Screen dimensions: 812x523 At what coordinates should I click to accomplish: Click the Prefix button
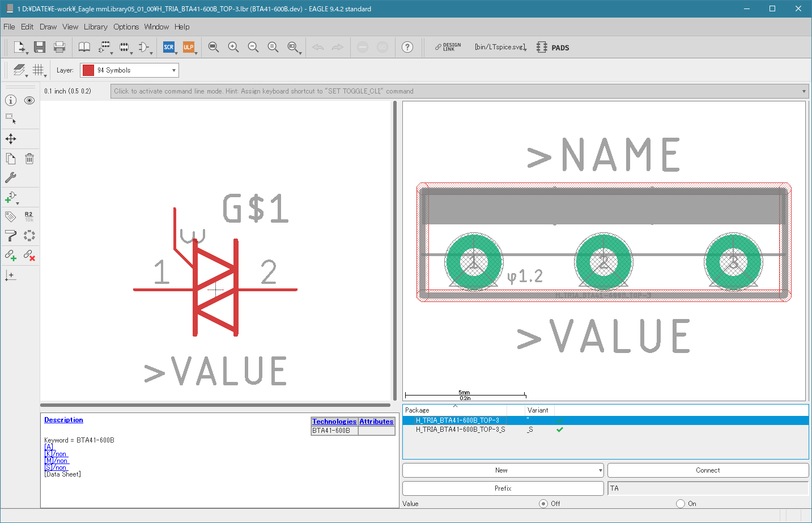pos(503,488)
